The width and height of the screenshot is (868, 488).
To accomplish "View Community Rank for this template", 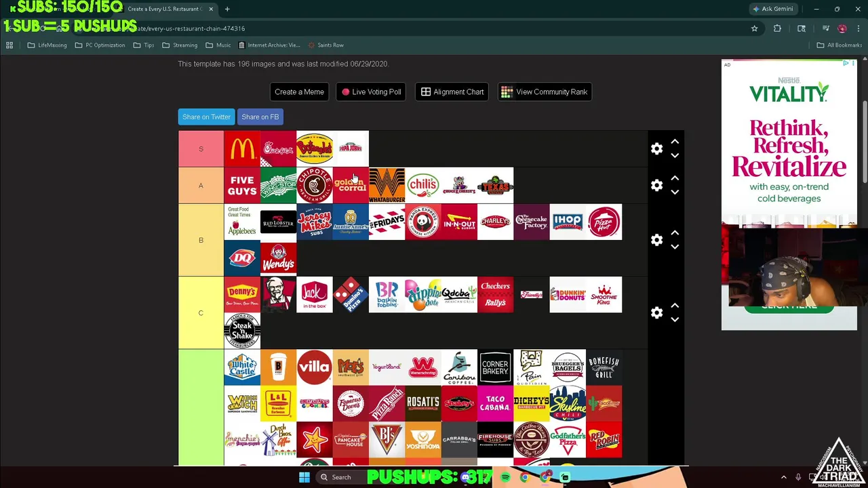I will [545, 91].
